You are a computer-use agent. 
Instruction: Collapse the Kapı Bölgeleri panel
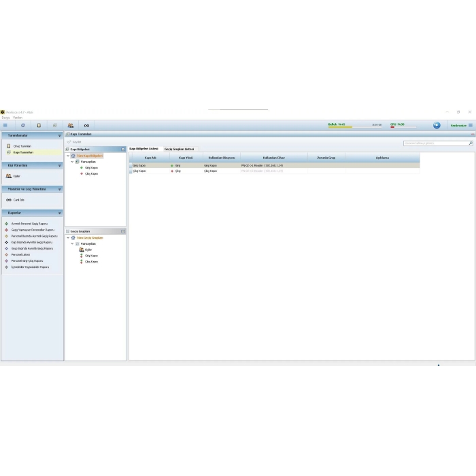click(x=122, y=149)
